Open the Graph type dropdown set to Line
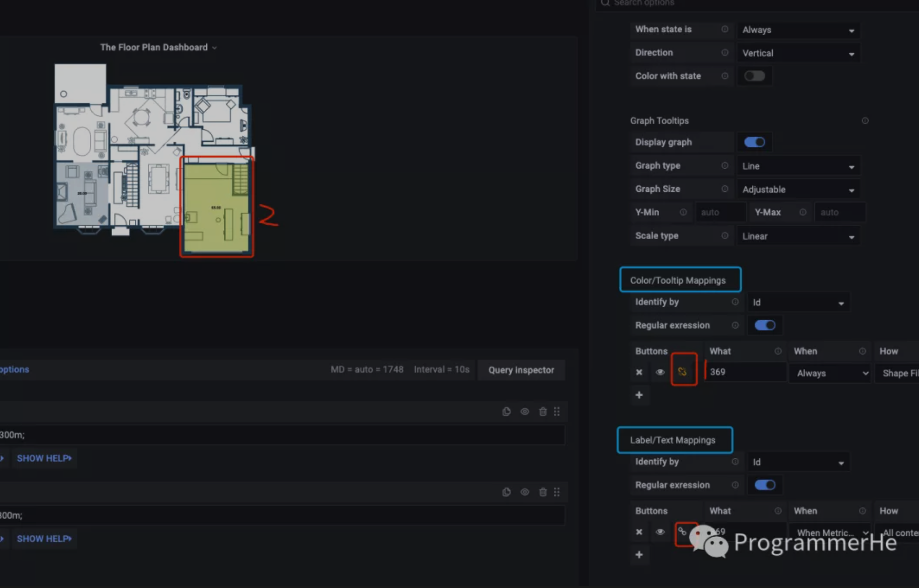 pyautogui.click(x=798, y=166)
